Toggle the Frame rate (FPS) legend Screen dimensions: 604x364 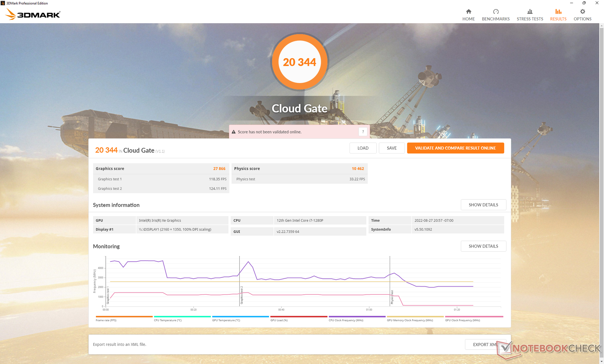124,317
